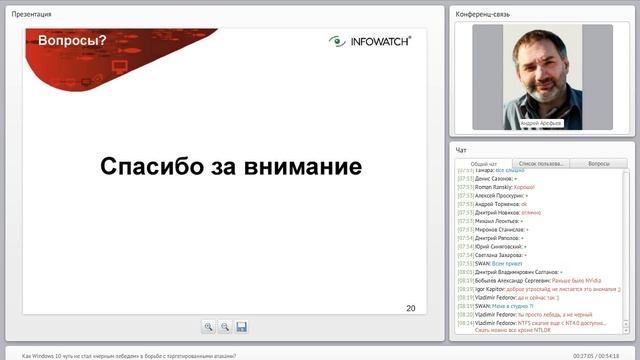Screen dimensions: 640x360
Task: Select Roman Ranskiy's chat message Хорошо!
Action: pos(496,187)
